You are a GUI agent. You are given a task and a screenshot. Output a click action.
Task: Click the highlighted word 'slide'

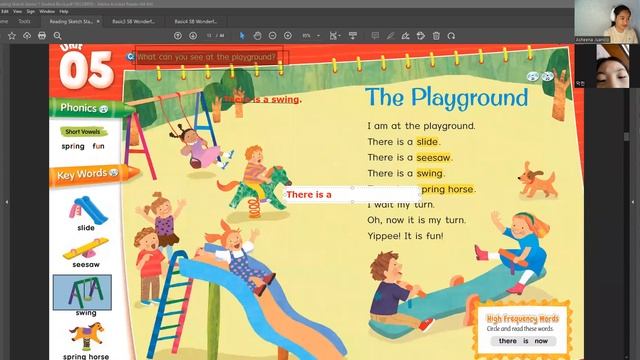pos(427,142)
